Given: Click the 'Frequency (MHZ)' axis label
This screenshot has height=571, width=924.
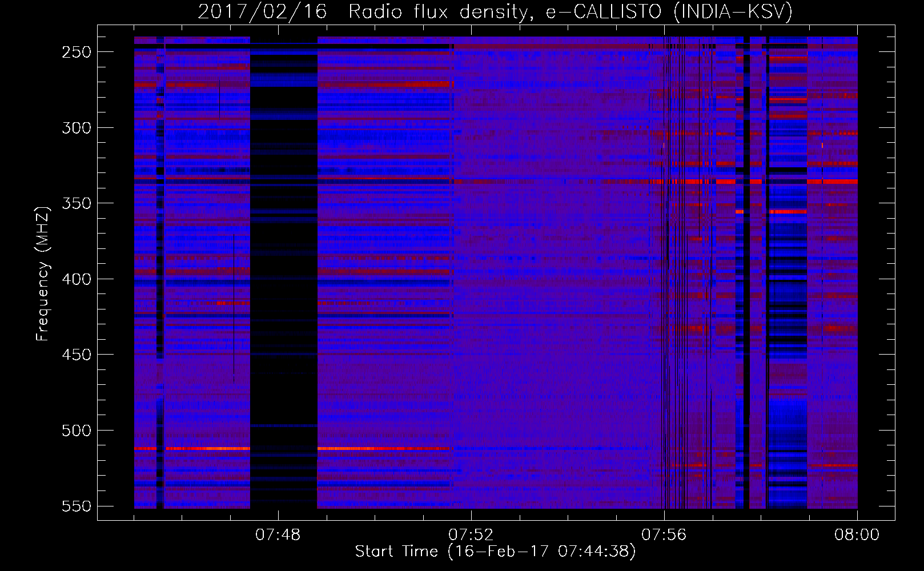Looking at the screenshot, I should 43,274.
